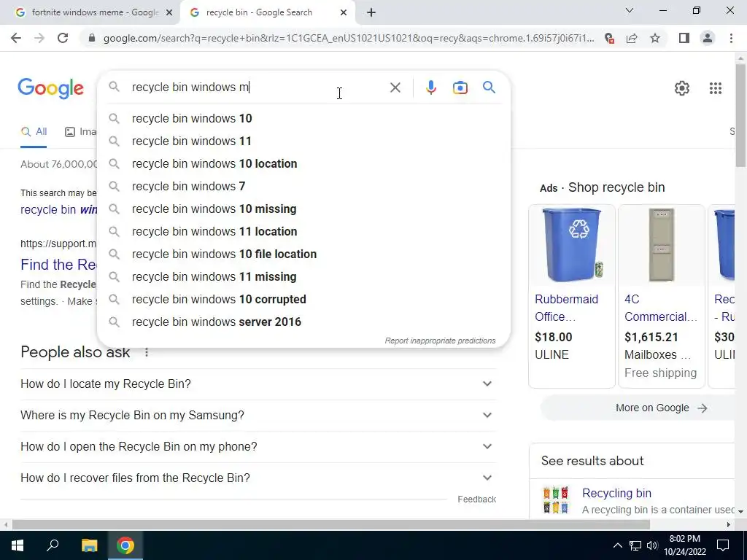This screenshot has width=747, height=560.
Task: Start voice search with the microphone
Action: pos(430,87)
